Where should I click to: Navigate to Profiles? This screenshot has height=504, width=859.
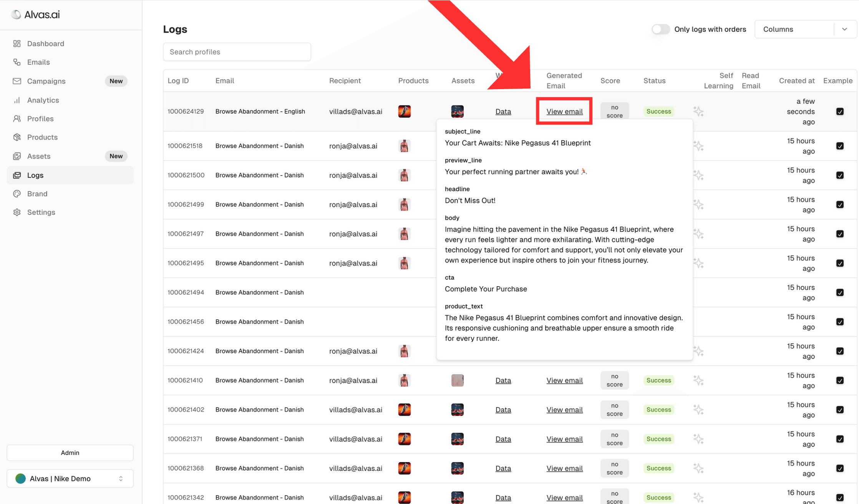[40, 119]
